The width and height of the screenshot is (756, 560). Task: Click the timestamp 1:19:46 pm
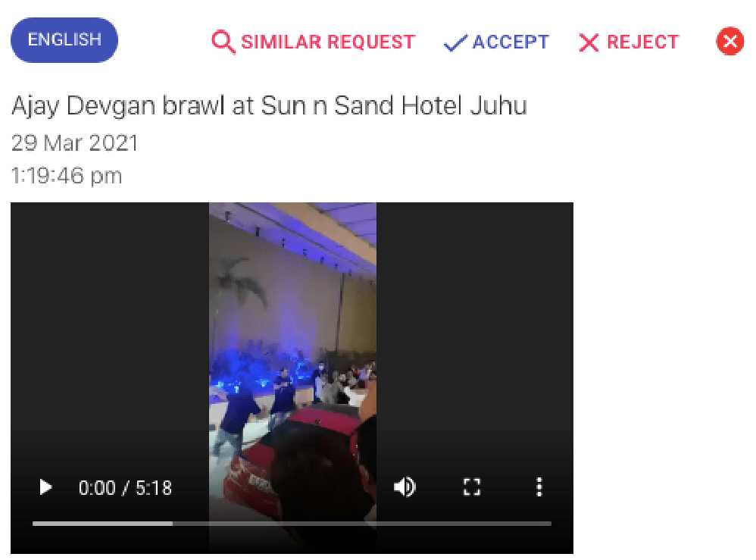point(67,176)
